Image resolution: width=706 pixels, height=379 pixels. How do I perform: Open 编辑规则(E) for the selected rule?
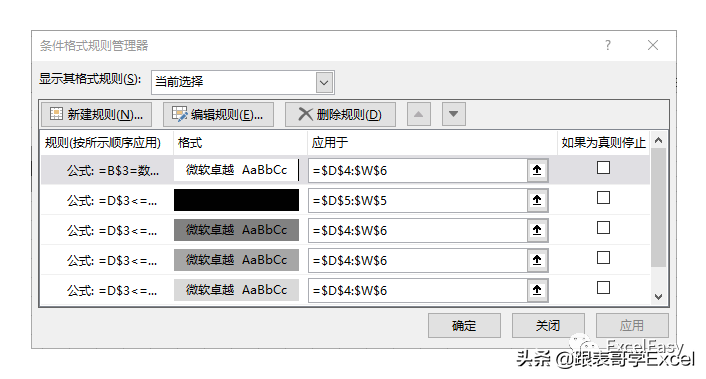pos(218,114)
